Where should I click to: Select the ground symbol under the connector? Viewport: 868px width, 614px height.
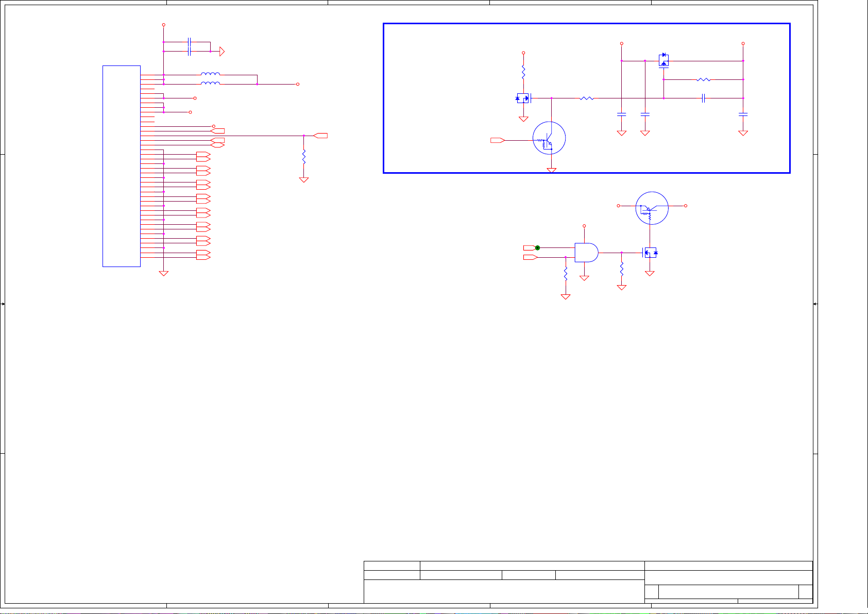[163, 273]
